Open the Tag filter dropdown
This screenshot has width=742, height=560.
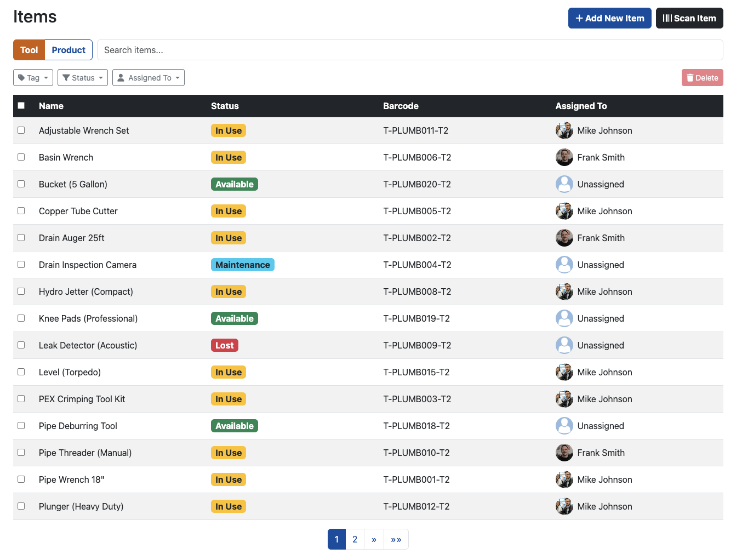point(33,77)
